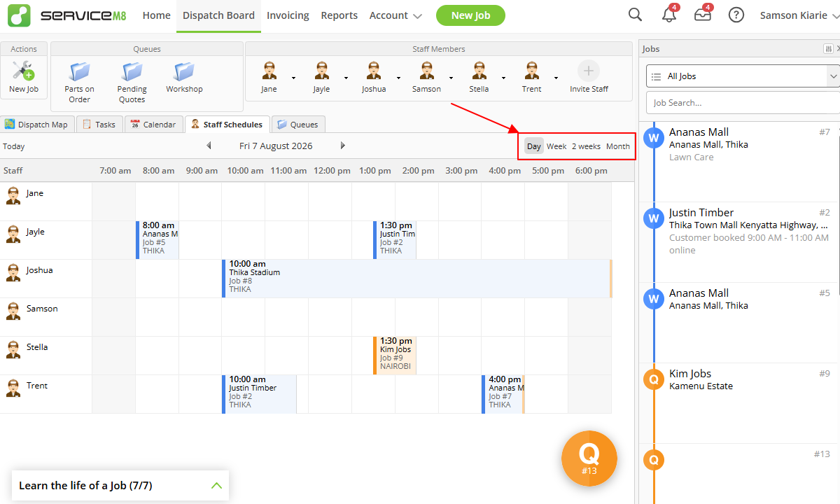The height and width of the screenshot is (504, 840).
Task: Open the notifications bell icon
Action: point(669,15)
